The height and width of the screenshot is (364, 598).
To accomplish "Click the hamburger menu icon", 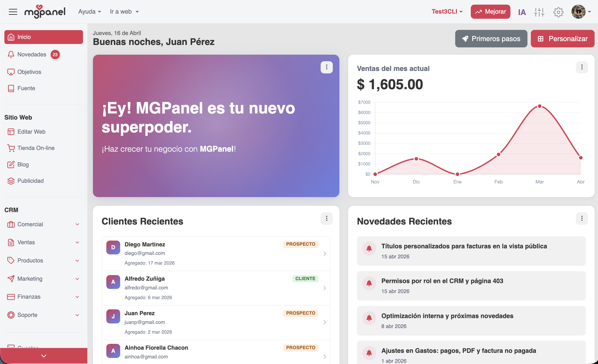I will click(13, 12).
